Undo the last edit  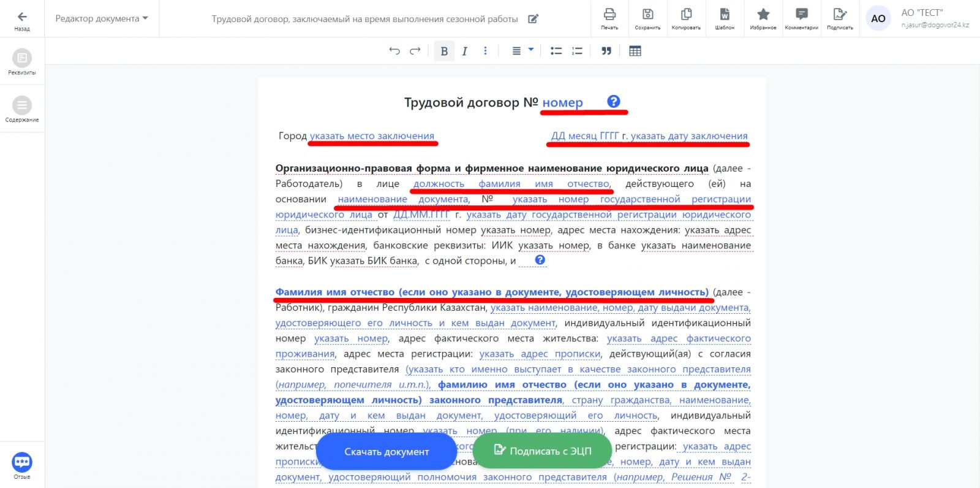point(394,51)
